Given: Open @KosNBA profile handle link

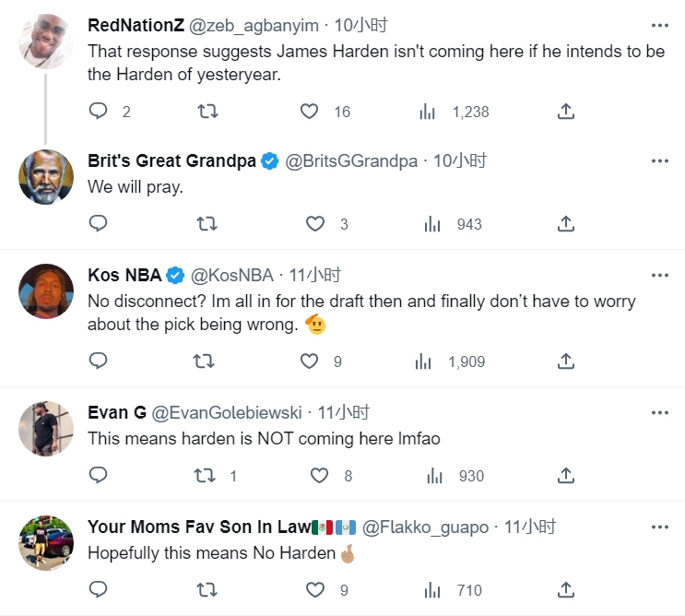Looking at the screenshot, I should 232,275.
